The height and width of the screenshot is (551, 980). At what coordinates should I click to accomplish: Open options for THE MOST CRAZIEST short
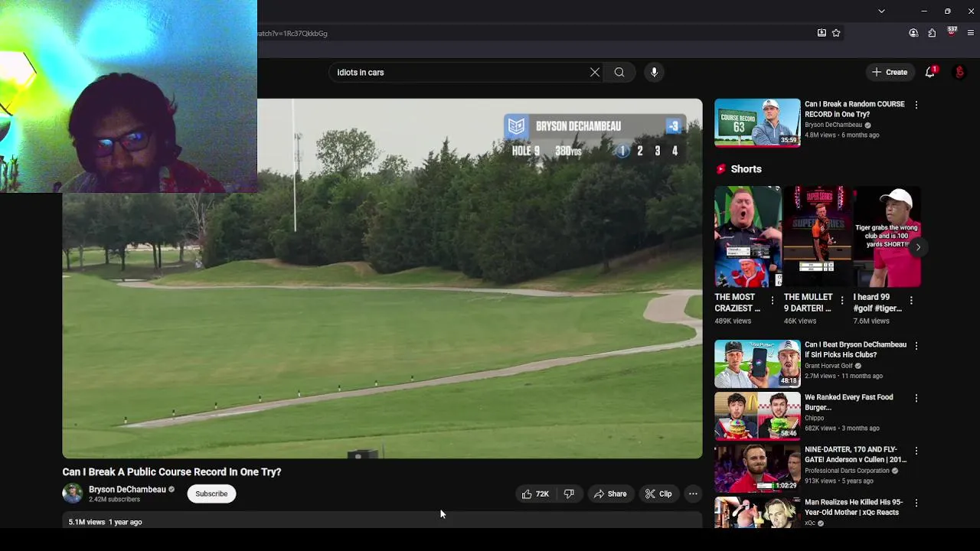point(773,300)
